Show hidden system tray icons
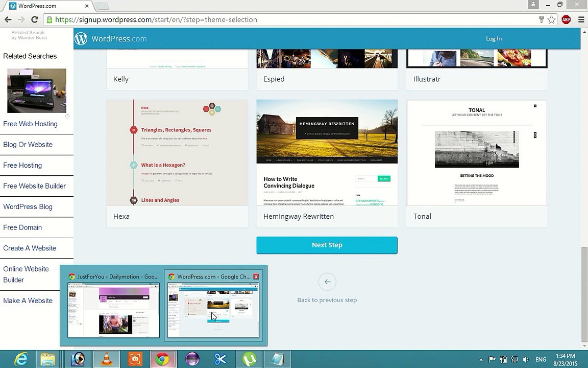 (481, 359)
